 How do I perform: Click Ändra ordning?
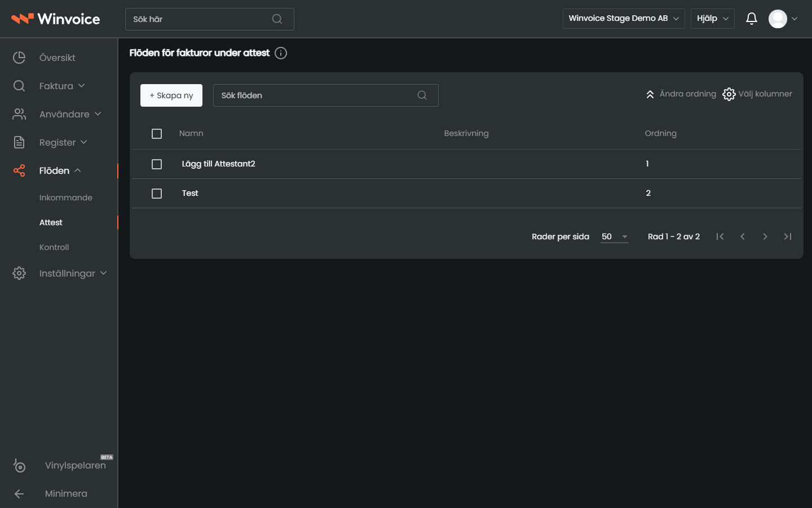681,94
